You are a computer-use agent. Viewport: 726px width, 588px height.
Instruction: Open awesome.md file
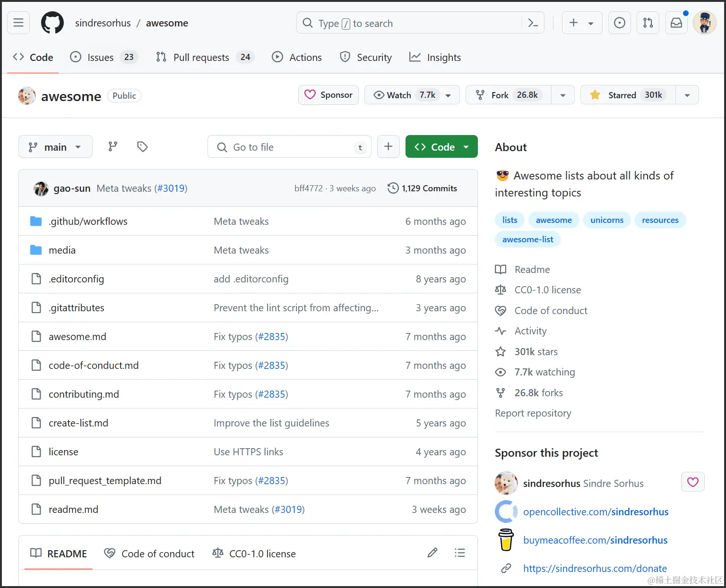pyautogui.click(x=78, y=336)
